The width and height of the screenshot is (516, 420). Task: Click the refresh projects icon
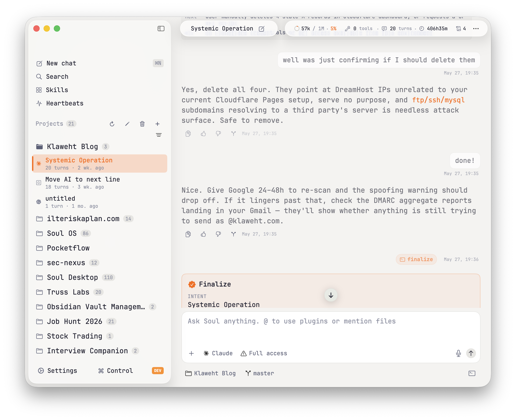(x=112, y=124)
